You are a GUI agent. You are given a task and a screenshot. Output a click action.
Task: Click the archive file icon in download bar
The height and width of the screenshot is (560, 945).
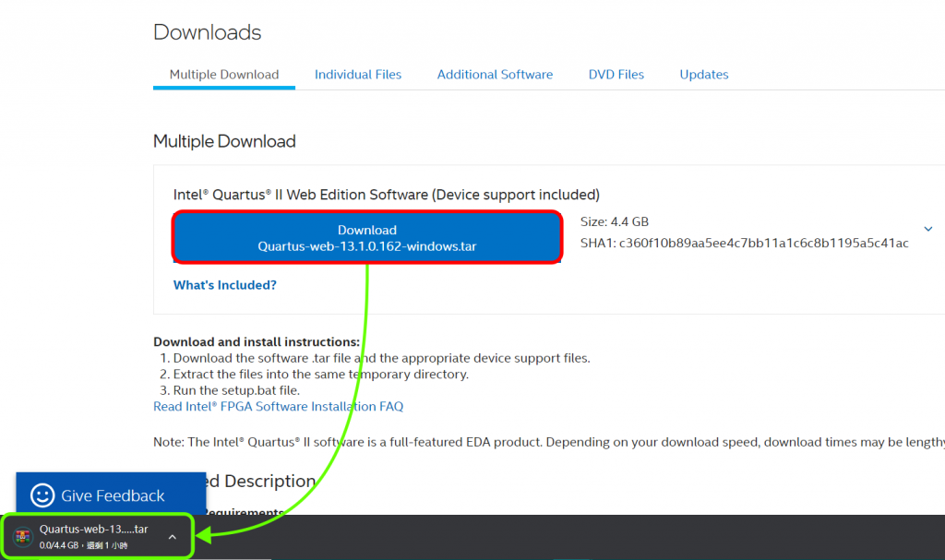click(23, 537)
